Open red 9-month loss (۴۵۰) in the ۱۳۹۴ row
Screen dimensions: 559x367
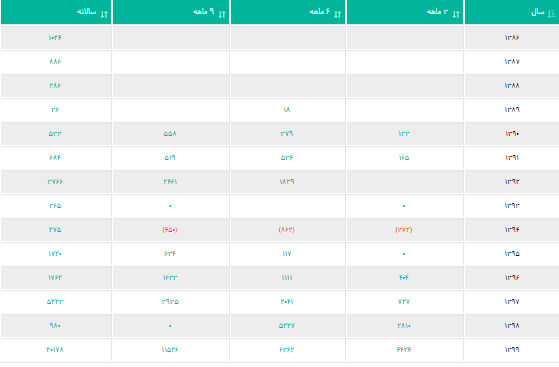tap(170, 229)
